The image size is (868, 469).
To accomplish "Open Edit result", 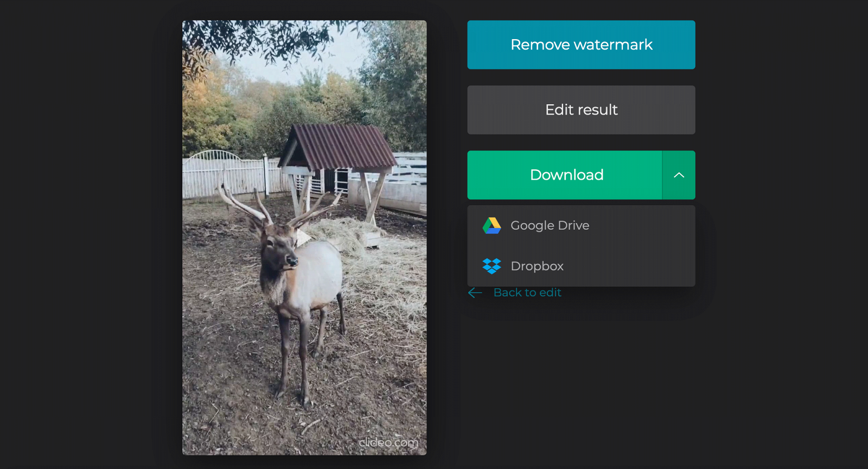I will [x=581, y=110].
